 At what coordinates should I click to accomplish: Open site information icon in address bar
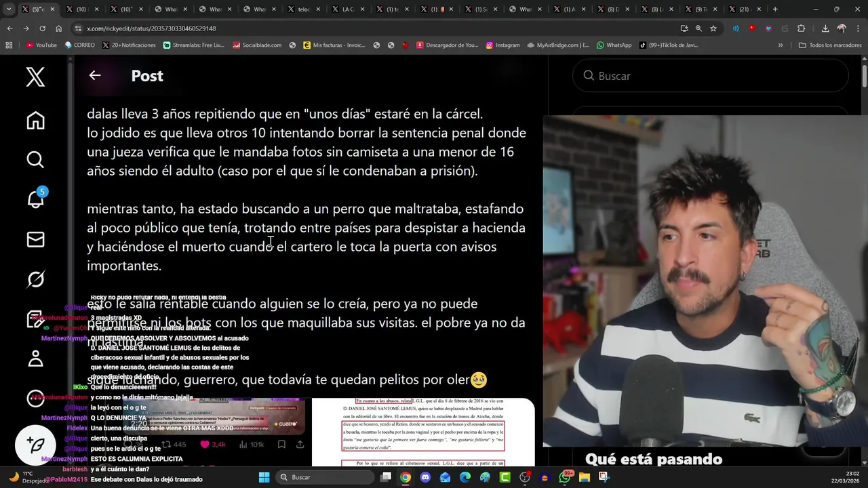tap(79, 28)
